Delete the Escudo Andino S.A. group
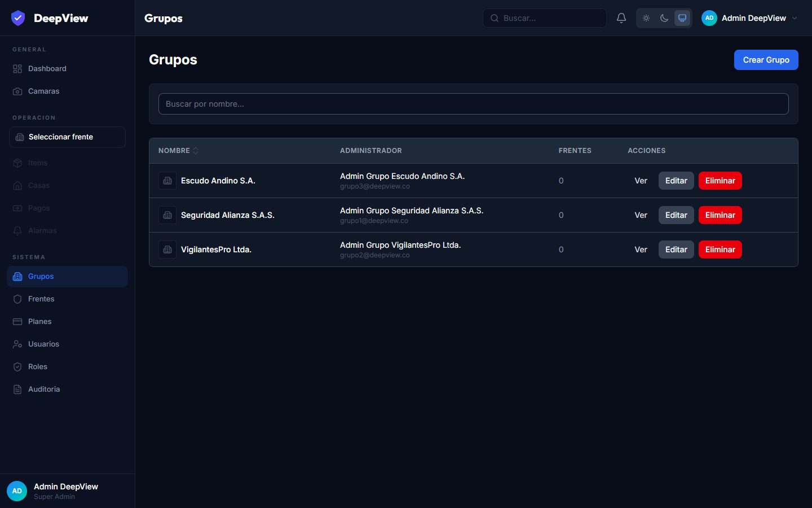 point(720,181)
